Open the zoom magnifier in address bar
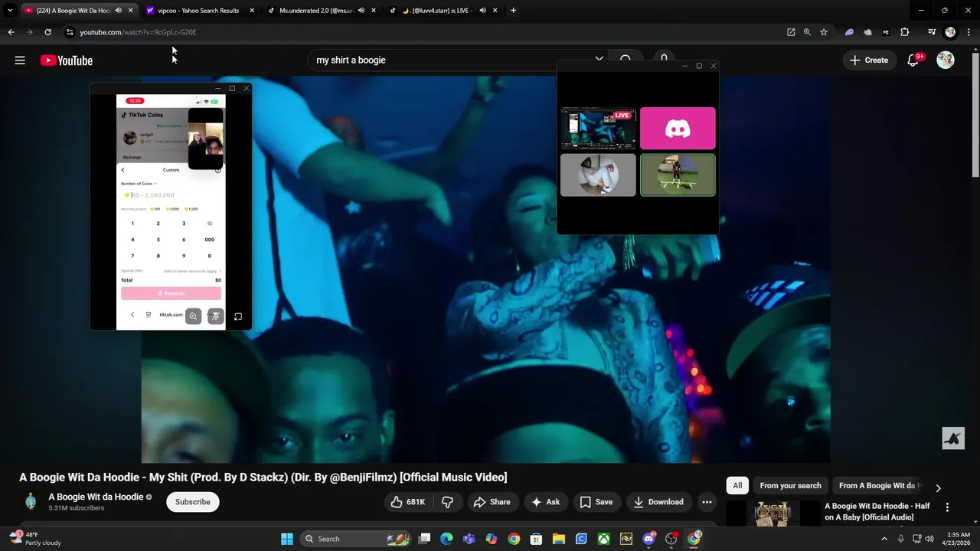 (807, 32)
